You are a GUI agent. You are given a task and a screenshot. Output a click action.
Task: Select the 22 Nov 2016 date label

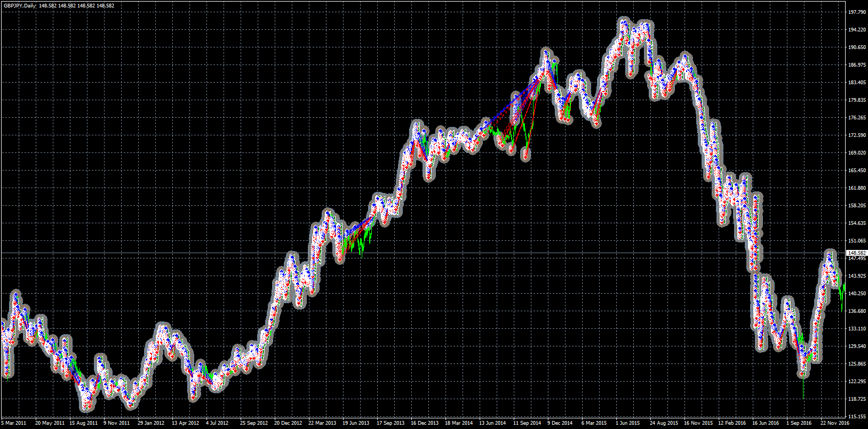pos(834,423)
